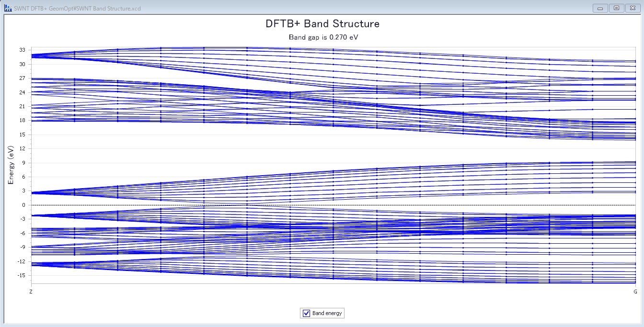Viewport: 644px width, 327px height.
Task: Click the G k-point label on x-axis
Action: click(635, 291)
